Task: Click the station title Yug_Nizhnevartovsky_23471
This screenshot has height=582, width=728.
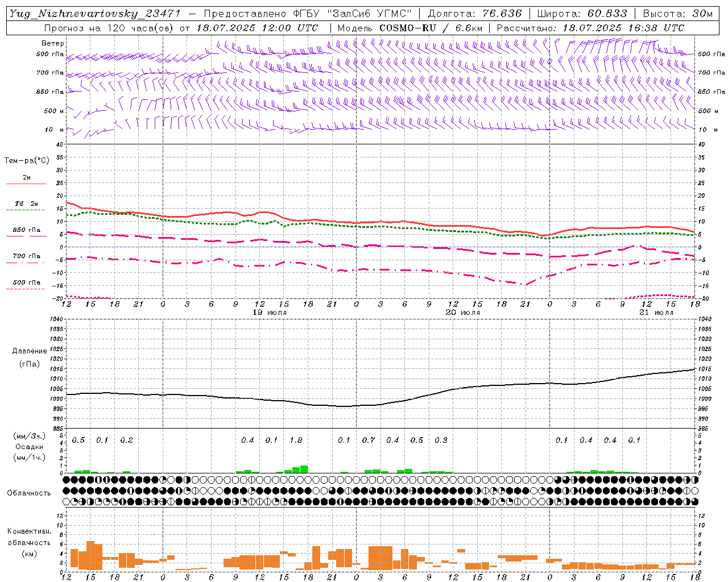Action: click(x=96, y=14)
